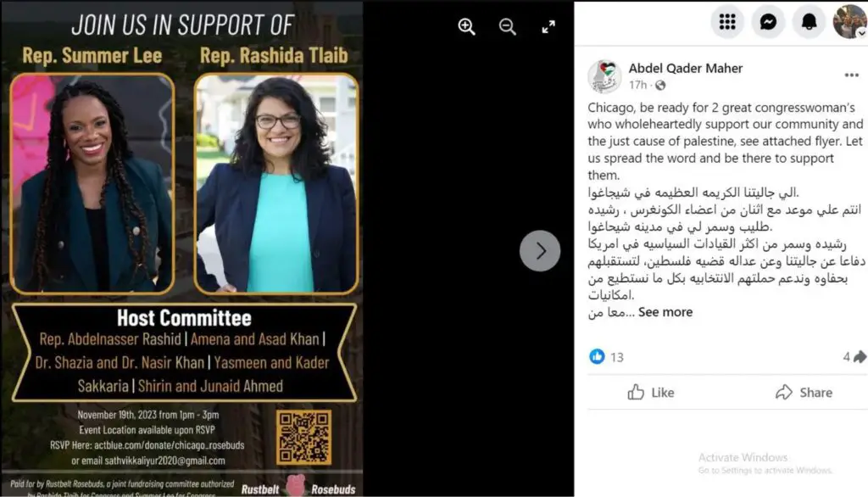
Task: Open the Facebook apps grid menu
Action: 726,22
